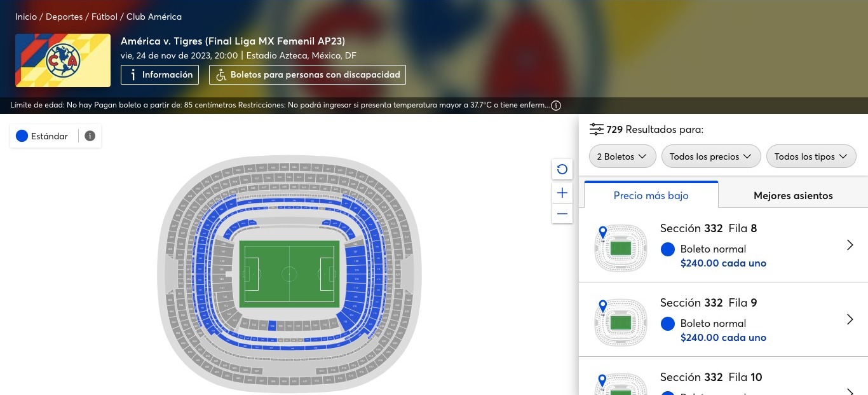Open arrow for Sección 332 Fila 9
The width and height of the screenshot is (868, 395).
(x=850, y=319)
